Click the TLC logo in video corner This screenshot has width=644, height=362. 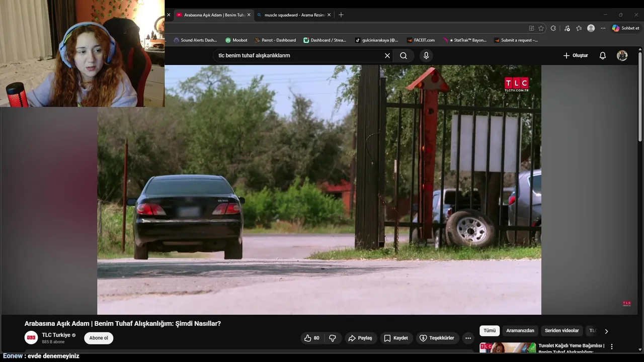517,84
